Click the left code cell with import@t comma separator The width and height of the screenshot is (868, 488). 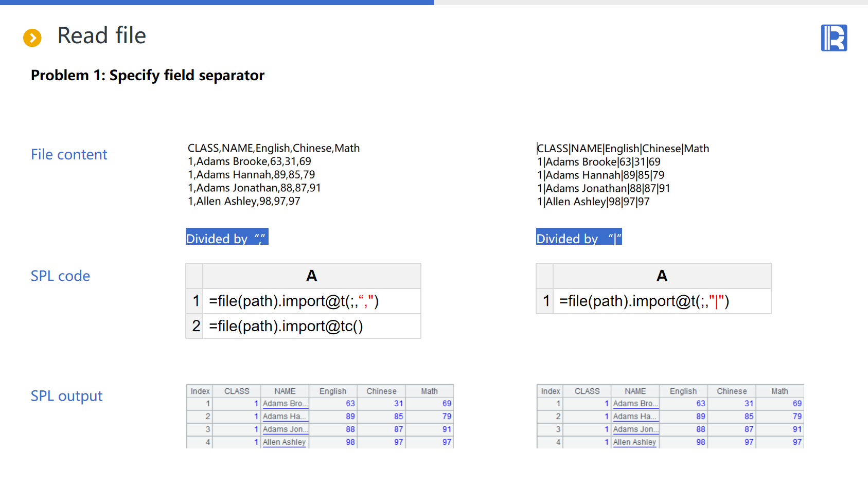click(311, 301)
